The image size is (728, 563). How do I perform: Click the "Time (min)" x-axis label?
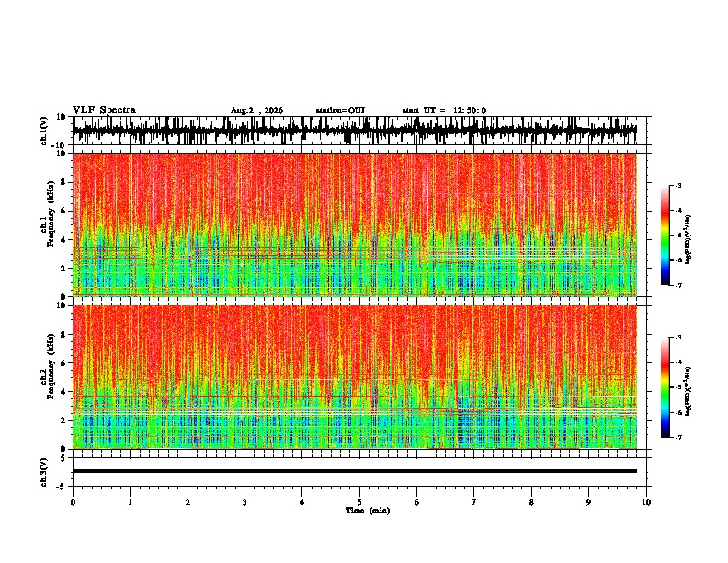point(368,511)
